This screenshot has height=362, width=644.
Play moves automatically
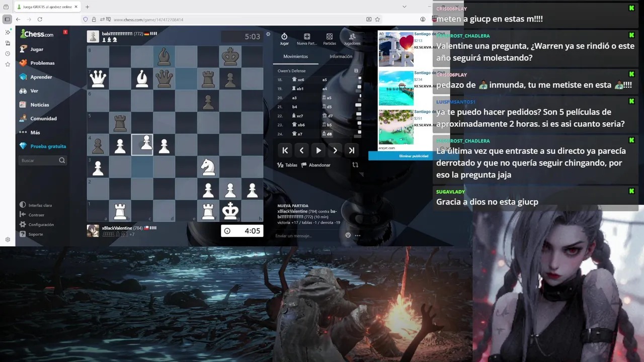pyautogui.click(x=318, y=150)
